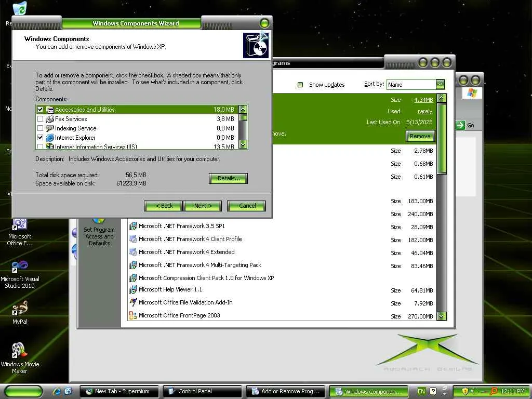
Task: Uncheck the Internet Explorer component checkbox
Action: tap(41, 138)
